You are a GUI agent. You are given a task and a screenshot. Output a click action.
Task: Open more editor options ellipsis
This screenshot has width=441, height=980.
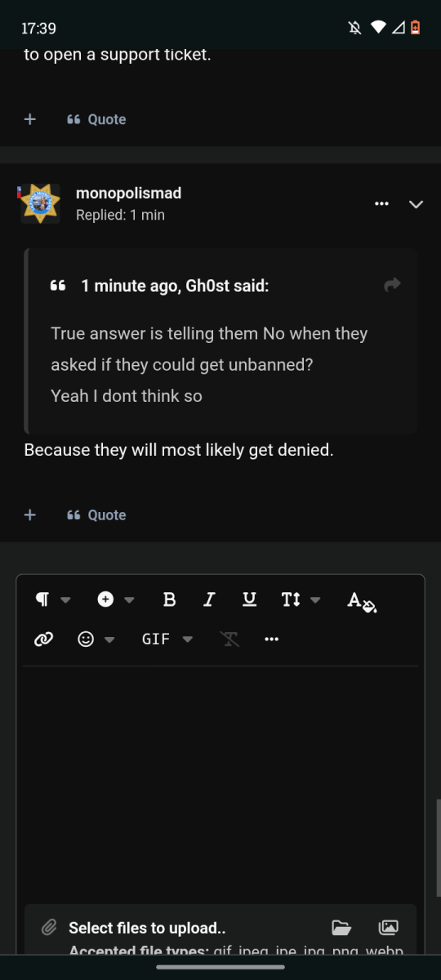click(272, 639)
